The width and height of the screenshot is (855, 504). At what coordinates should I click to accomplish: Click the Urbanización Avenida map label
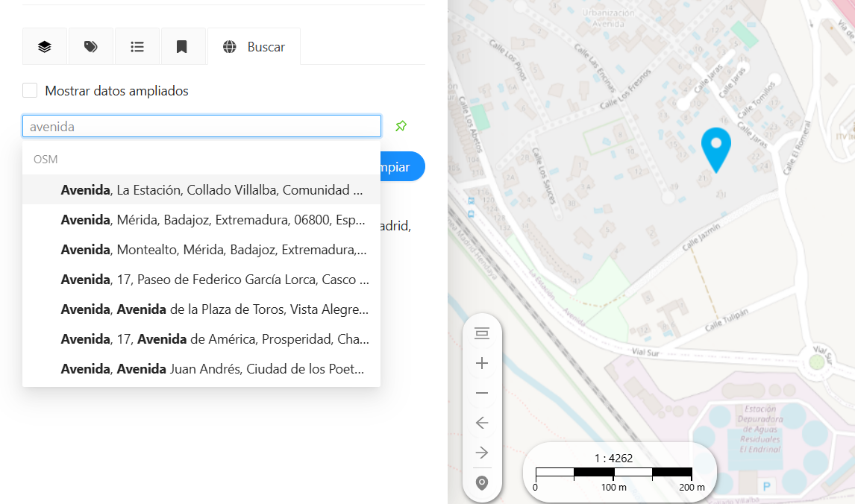[x=608, y=19]
